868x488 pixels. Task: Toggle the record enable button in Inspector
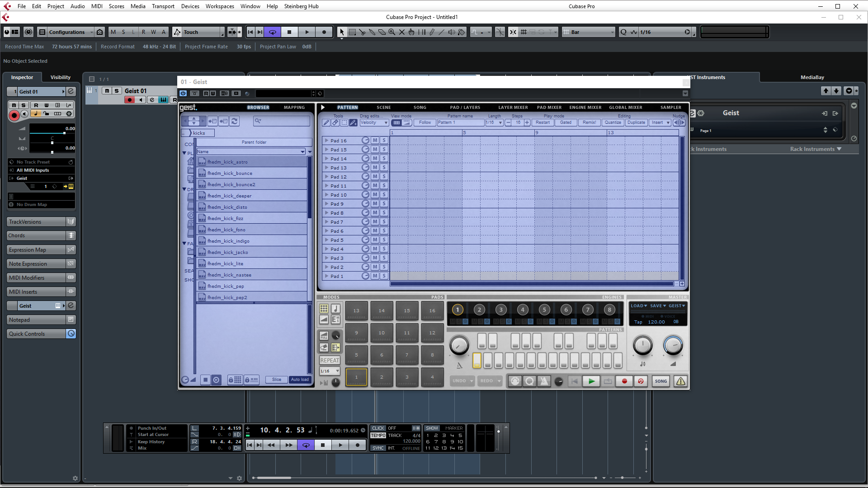coord(14,116)
